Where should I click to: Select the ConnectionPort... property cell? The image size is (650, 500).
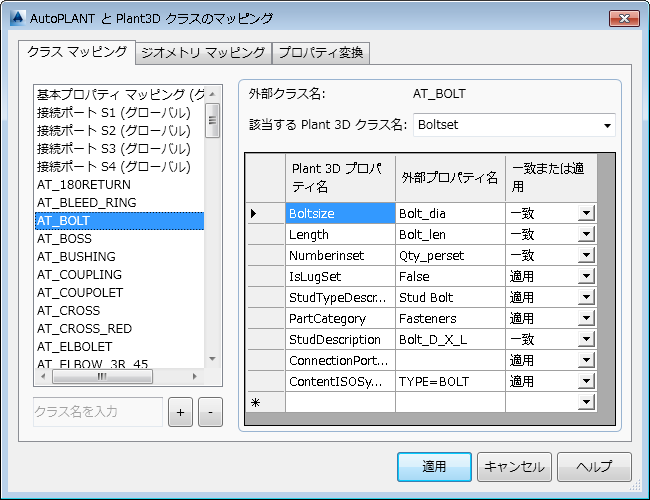pyautogui.click(x=340, y=361)
